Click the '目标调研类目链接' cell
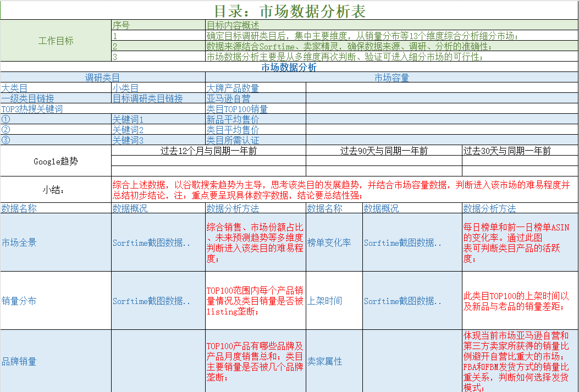This screenshot has height=392, width=579. click(x=158, y=98)
